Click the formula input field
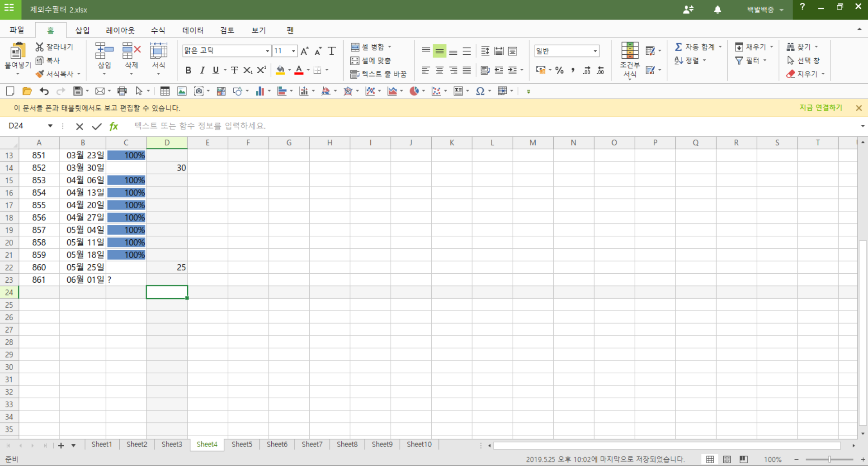Viewport: 868px width, 466px height. [452, 126]
